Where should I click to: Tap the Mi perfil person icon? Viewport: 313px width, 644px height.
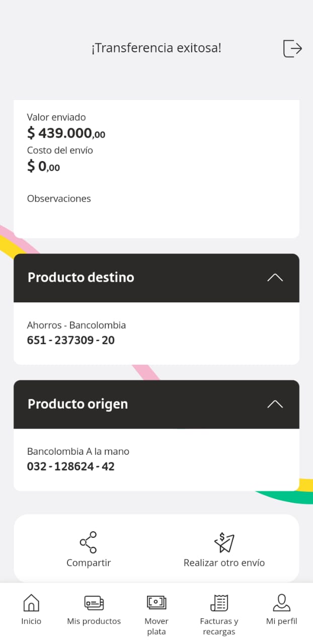pos(281,602)
